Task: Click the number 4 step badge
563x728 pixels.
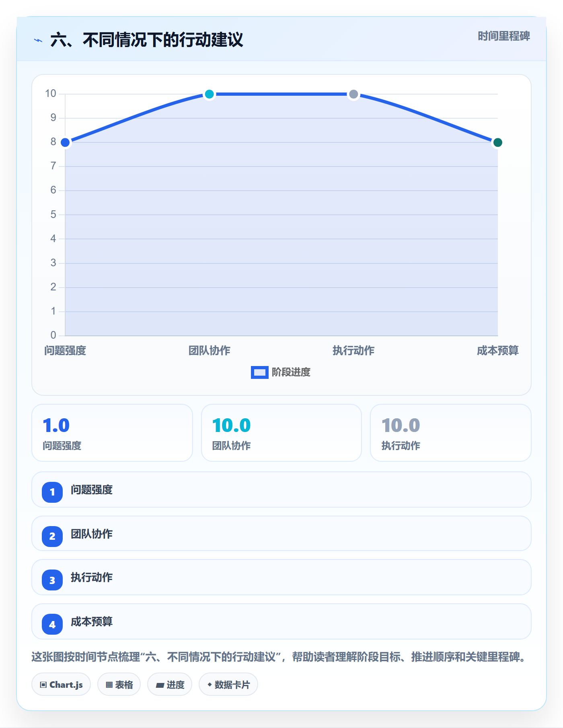Action: pos(52,625)
